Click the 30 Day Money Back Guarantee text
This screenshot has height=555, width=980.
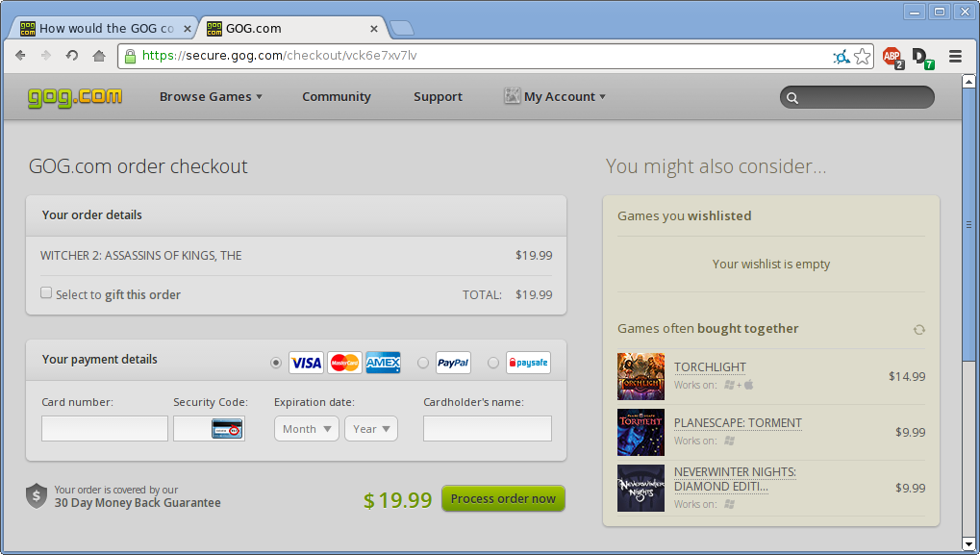tap(138, 503)
